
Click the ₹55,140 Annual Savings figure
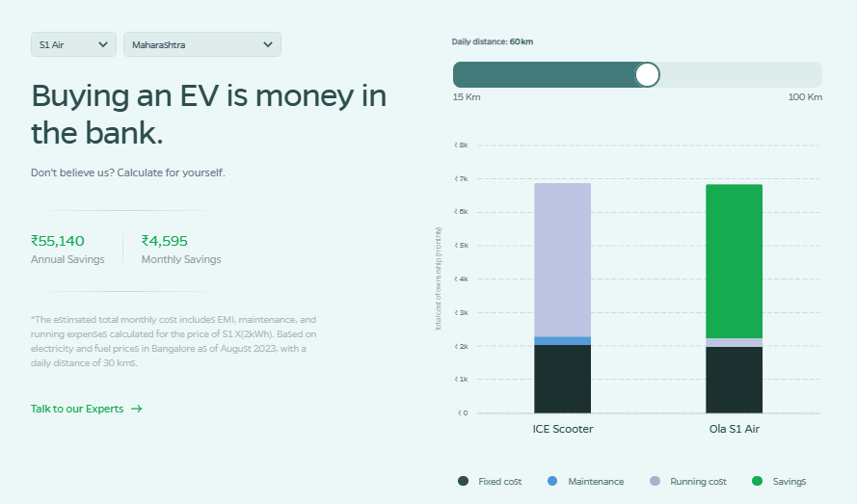58,241
